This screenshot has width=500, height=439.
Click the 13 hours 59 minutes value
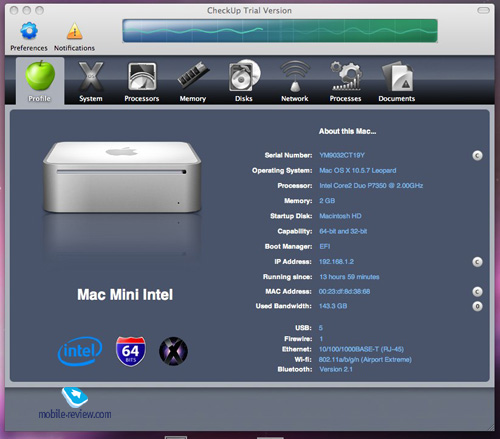click(x=349, y=277)
